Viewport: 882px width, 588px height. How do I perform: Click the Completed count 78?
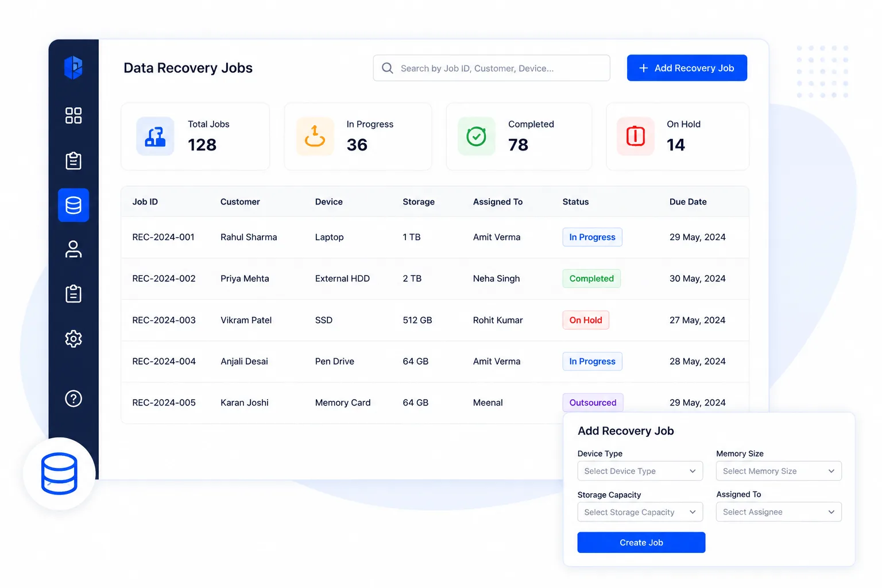click(519, 145)
